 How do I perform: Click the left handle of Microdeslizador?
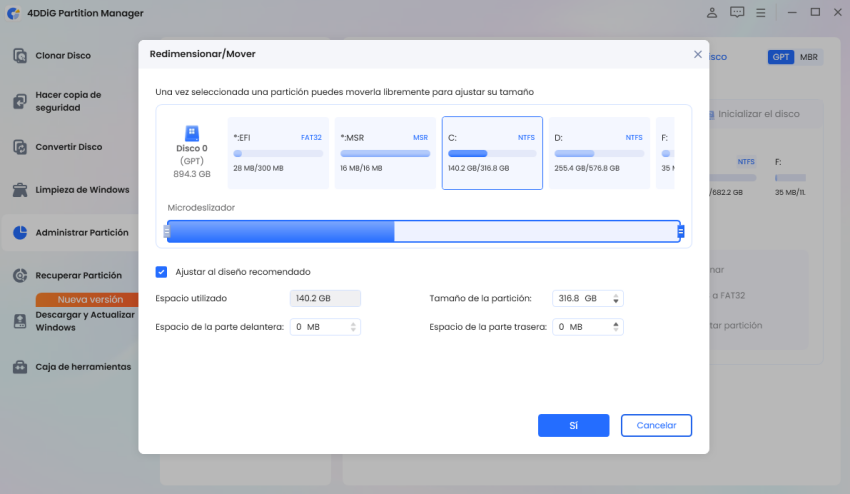(x=166, y=232)
